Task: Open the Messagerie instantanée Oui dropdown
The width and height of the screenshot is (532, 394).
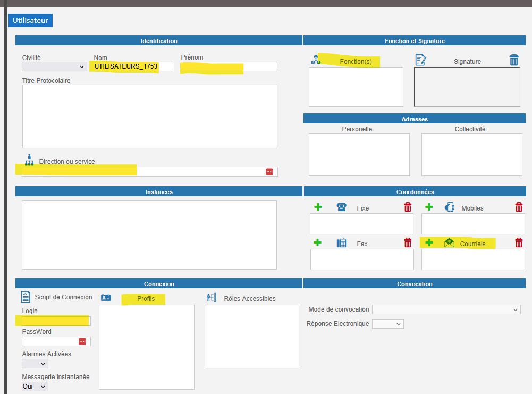Action: point(35,387)
